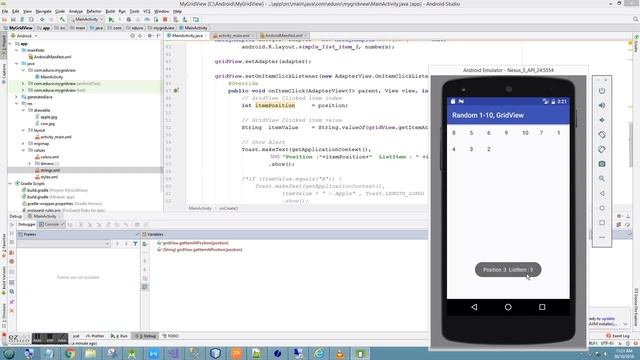Select the MainActivity.java editor tab
Image resolution: width=640 pixels, height=360 pixels.
pyautogui.click(x=187, y=36)
